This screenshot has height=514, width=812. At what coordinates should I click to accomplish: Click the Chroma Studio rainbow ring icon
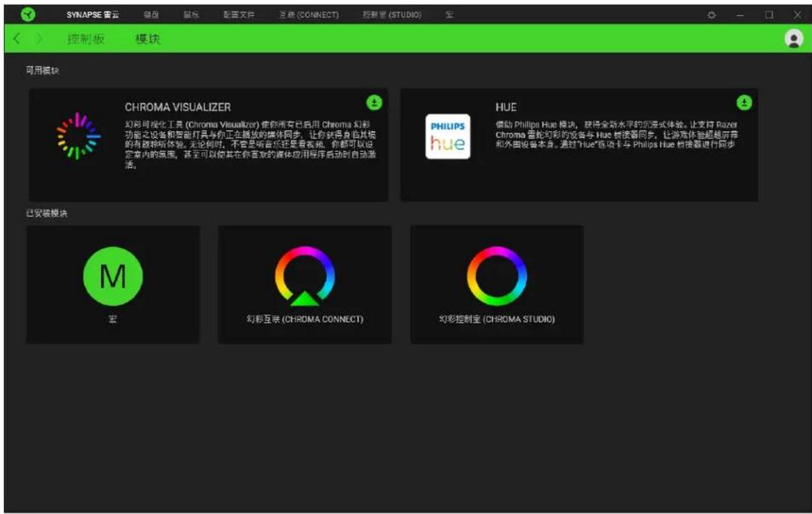coord(497,276)
